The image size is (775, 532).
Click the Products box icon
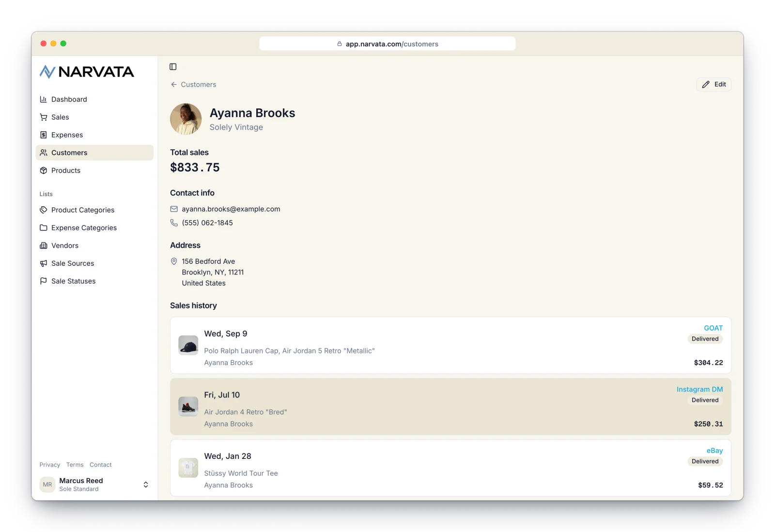[44, 170]
